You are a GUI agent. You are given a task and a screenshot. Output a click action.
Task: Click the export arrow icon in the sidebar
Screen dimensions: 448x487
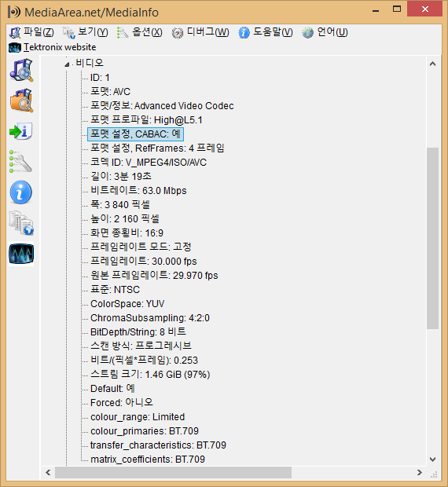click(21, 131)
